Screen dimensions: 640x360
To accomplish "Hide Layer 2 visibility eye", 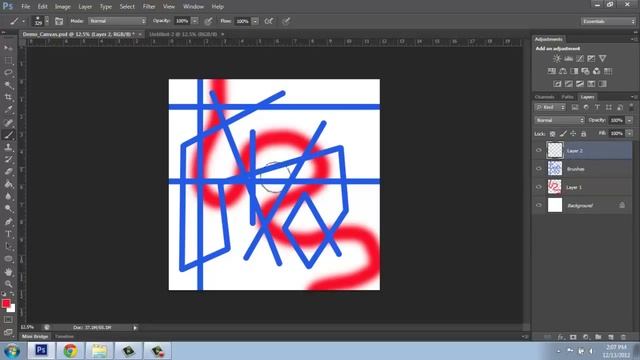I will click(539, 151).
